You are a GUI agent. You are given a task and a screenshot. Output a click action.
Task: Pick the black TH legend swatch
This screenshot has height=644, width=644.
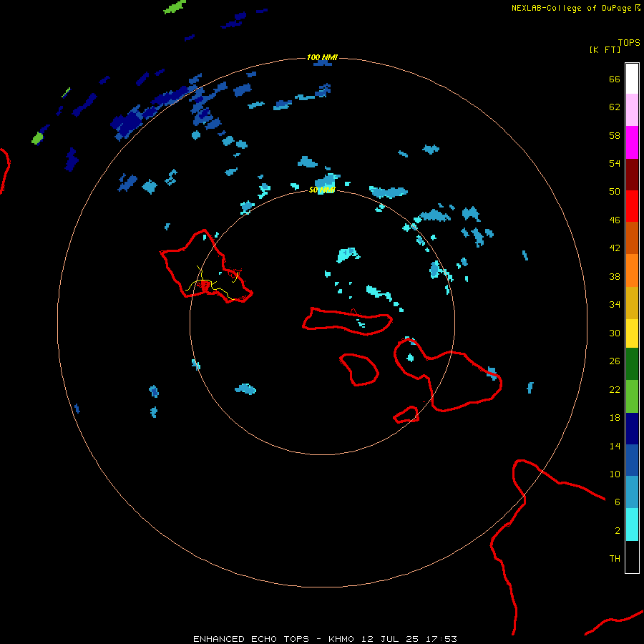632,557
